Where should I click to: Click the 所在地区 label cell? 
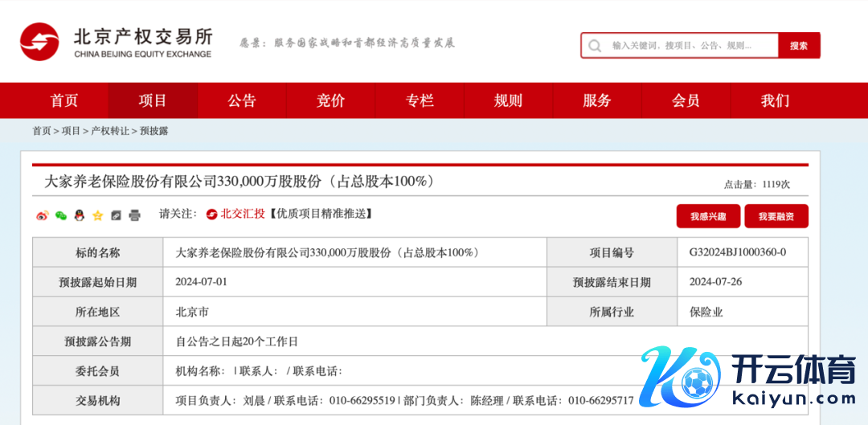tap(97, 312)
